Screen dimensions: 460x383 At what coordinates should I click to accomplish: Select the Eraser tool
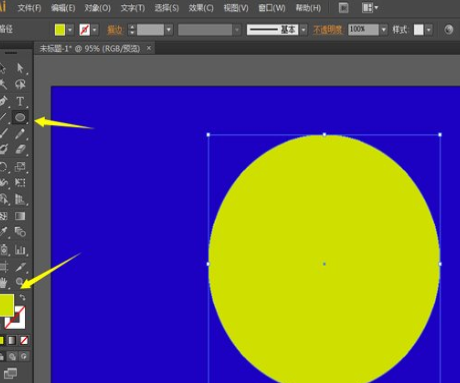click(20, 149)
